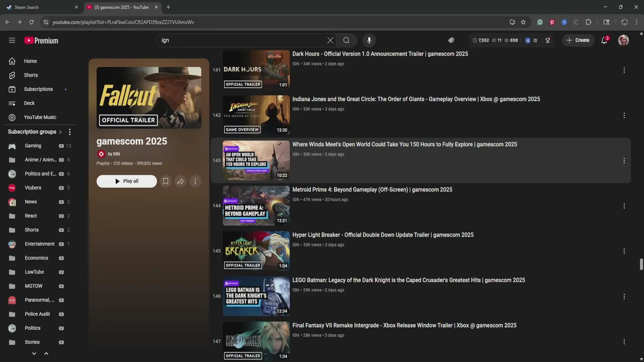This screenshot has height=362, width=644.
Task: Open the Anime subscription group
Action: pos(39,160)
